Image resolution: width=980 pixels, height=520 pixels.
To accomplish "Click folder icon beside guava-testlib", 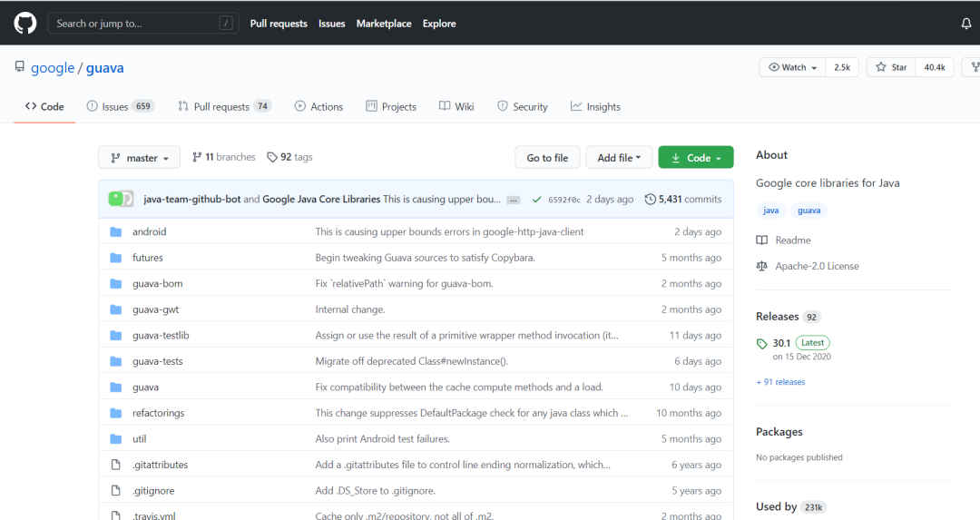I will pos(115,336).
